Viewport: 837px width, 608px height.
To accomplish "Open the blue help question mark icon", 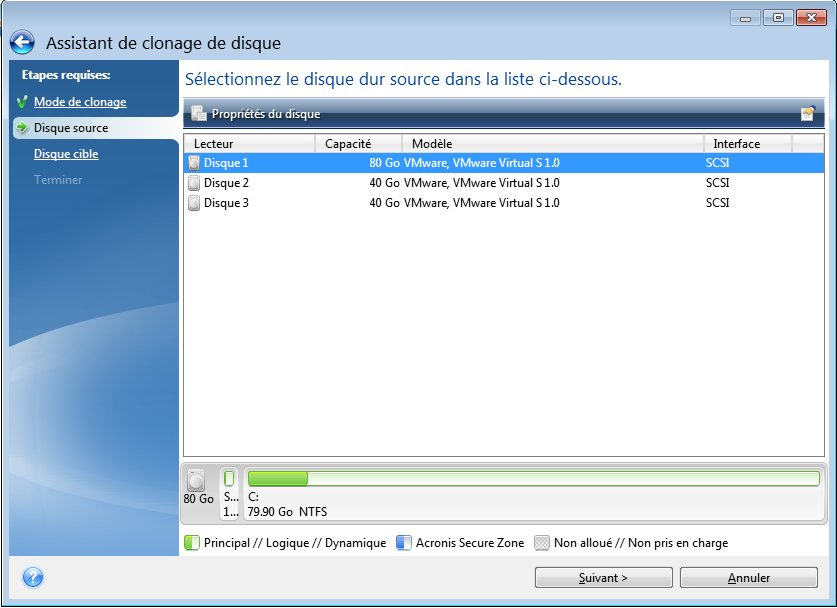I will click(x=33, y=577).
